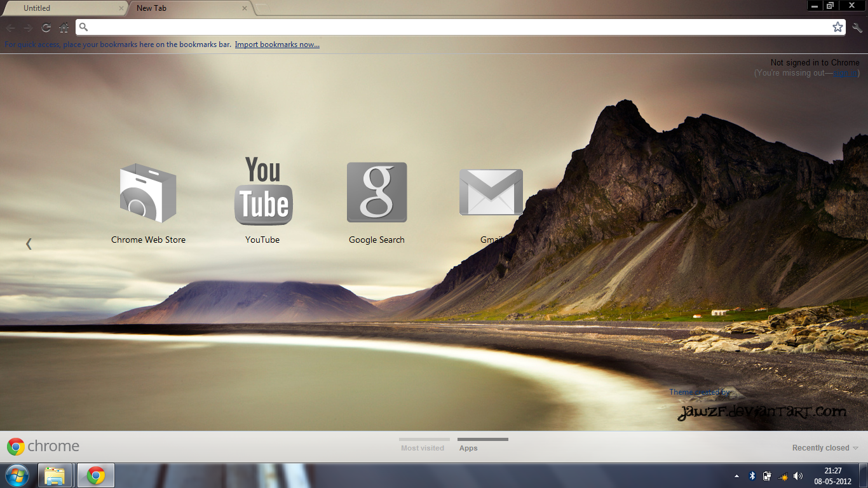Click the 'Not signed in to Chrome' text

(x=815, y=63)
